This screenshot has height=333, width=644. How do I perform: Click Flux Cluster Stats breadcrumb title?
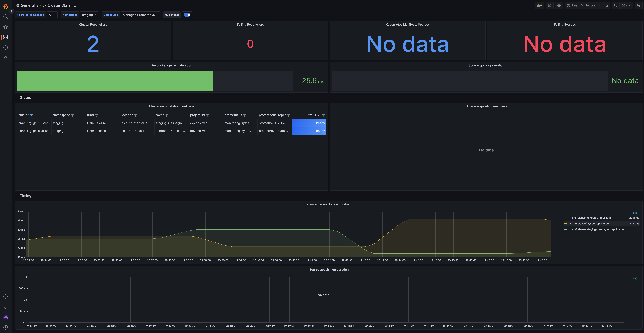coord(55,5)
